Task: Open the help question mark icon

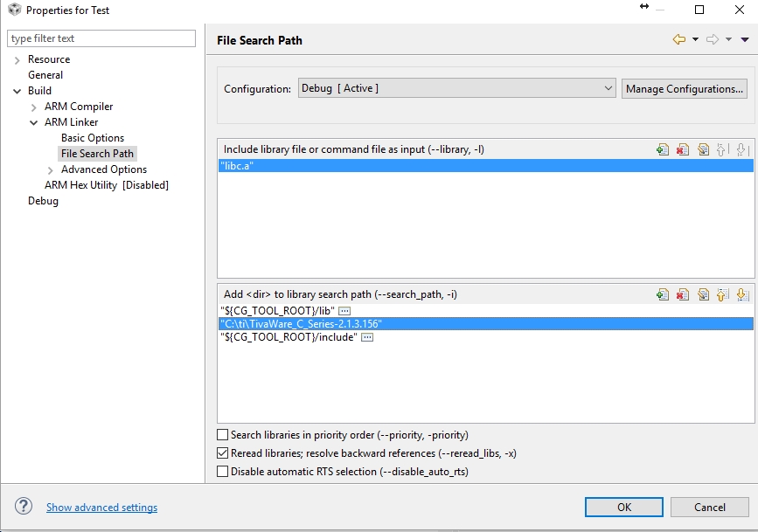Action: pyautogui.click(x=24, y=507)
